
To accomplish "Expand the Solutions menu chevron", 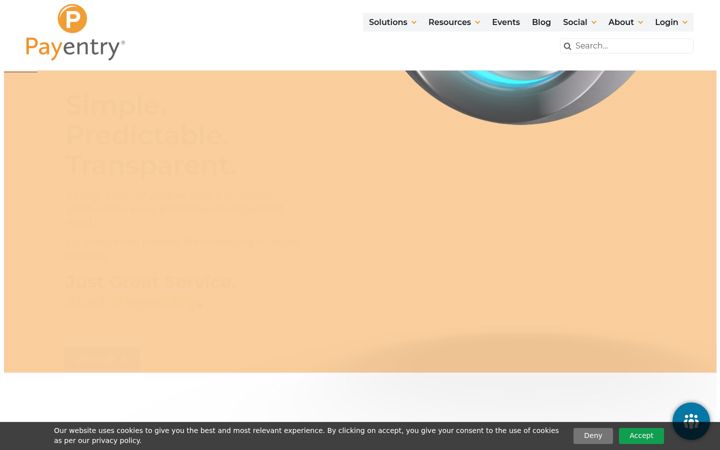I will point(414,22).
